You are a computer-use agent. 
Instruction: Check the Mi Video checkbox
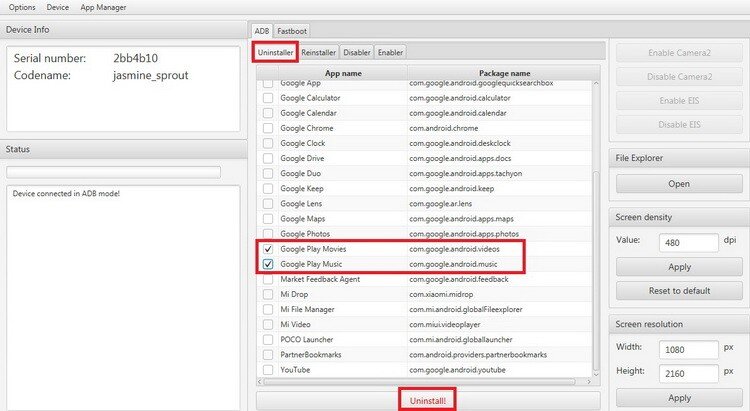pyautogui.click(x=268, y=324)
